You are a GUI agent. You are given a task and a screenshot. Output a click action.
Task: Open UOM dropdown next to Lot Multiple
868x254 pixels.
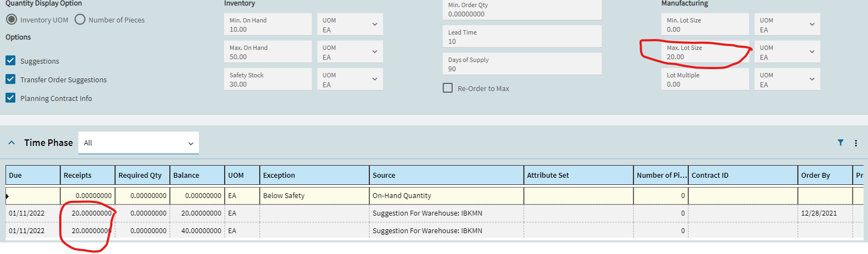pos(787,79)
